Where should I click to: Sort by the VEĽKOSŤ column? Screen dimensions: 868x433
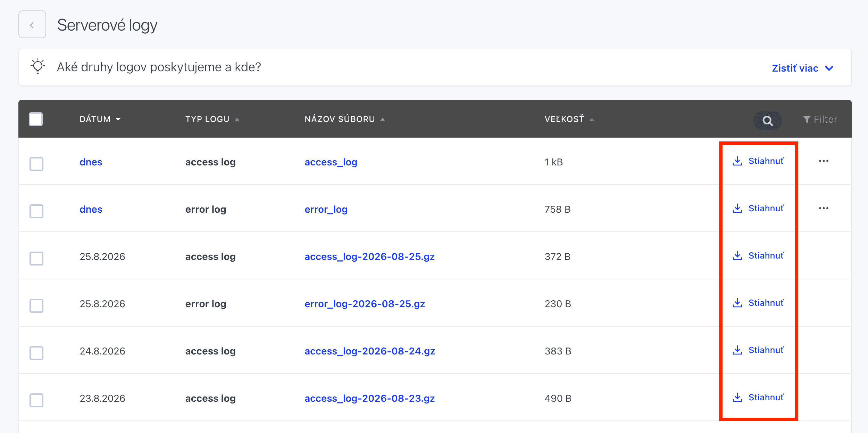[569, 119]
